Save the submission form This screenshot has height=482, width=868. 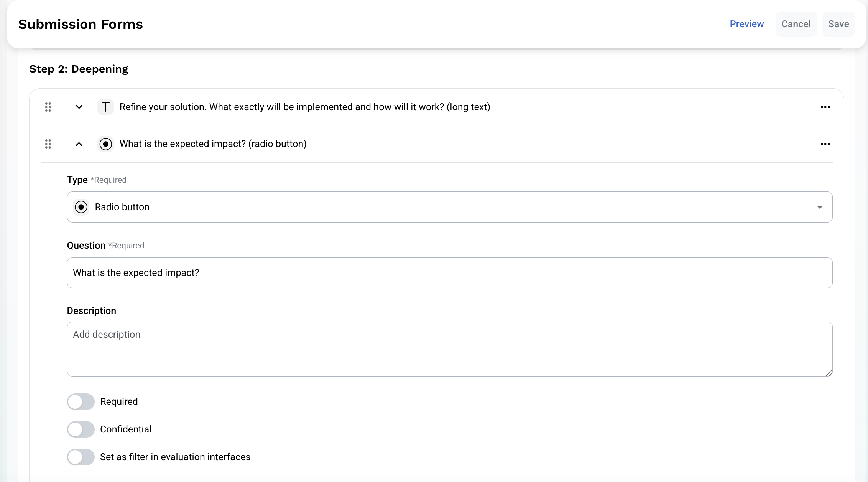click(x=838, y=24)
